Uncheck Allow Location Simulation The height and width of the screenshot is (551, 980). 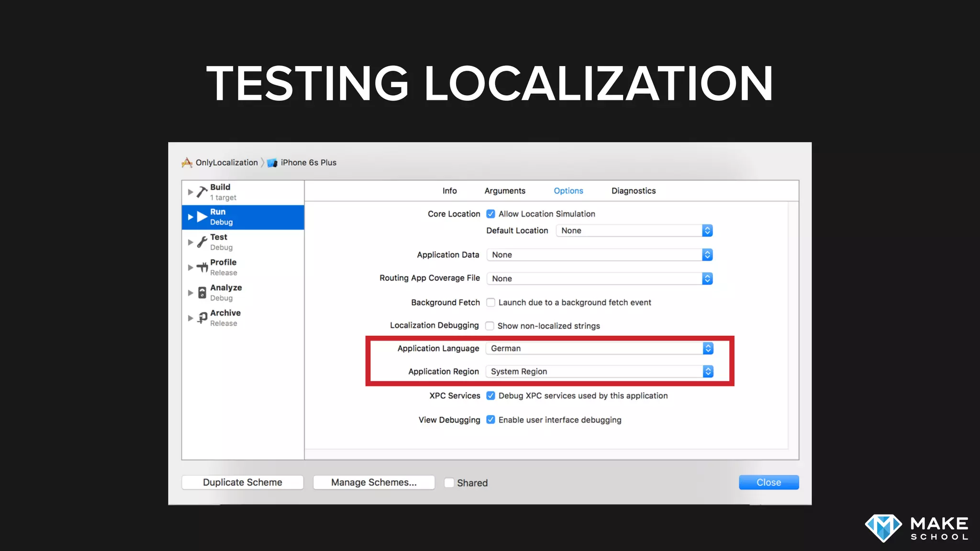point(490,214)
